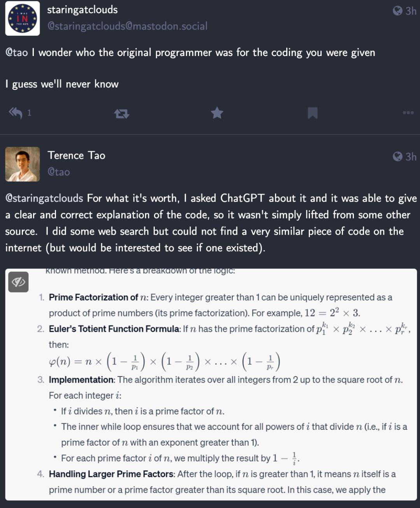The image size is (420, 508).
Task: Click the @staringatclouds mention in Tao's reply
Action: (44, 198)
